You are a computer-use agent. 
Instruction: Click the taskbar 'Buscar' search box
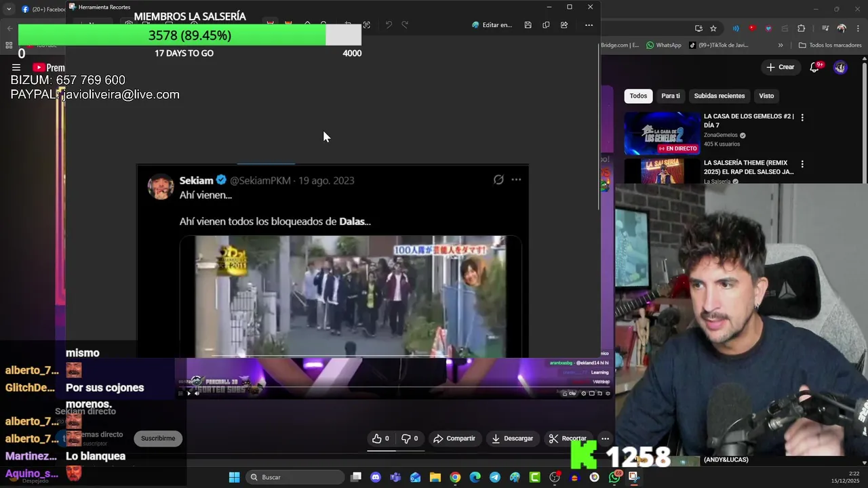click(294, 477)
